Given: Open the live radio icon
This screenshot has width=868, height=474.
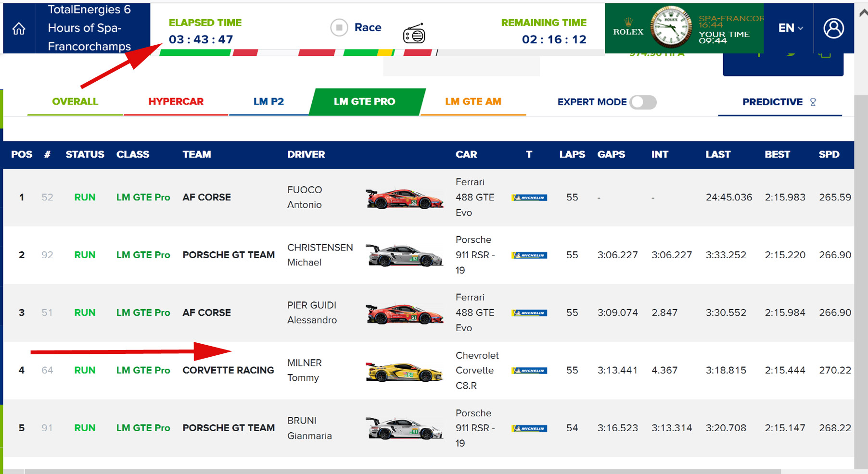Looking at the screenshot, I should 414,34.
